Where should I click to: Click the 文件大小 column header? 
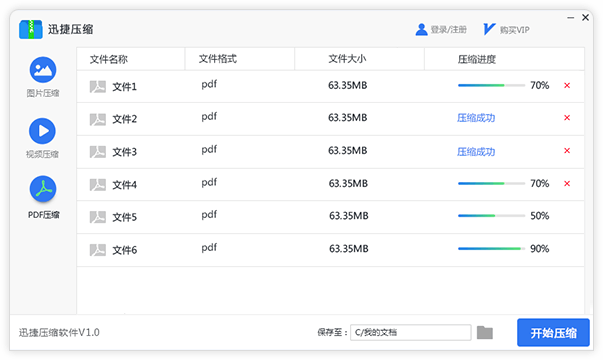point(347,59)
